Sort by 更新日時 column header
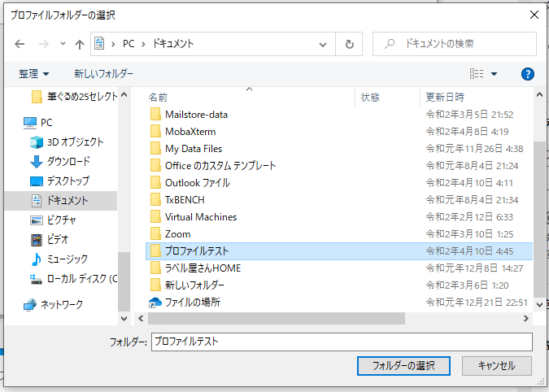The image size is (549, 392). (444, 97)
